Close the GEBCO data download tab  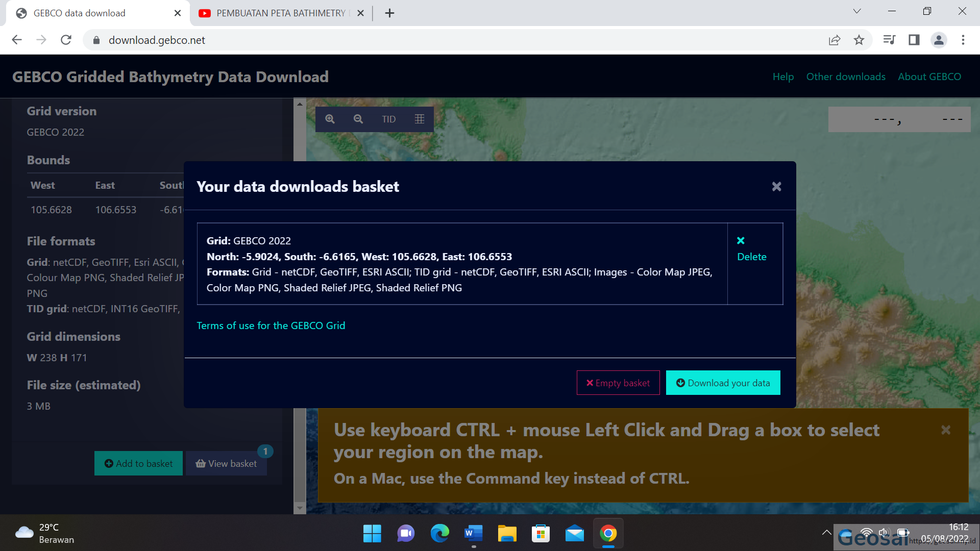(178, 13)
